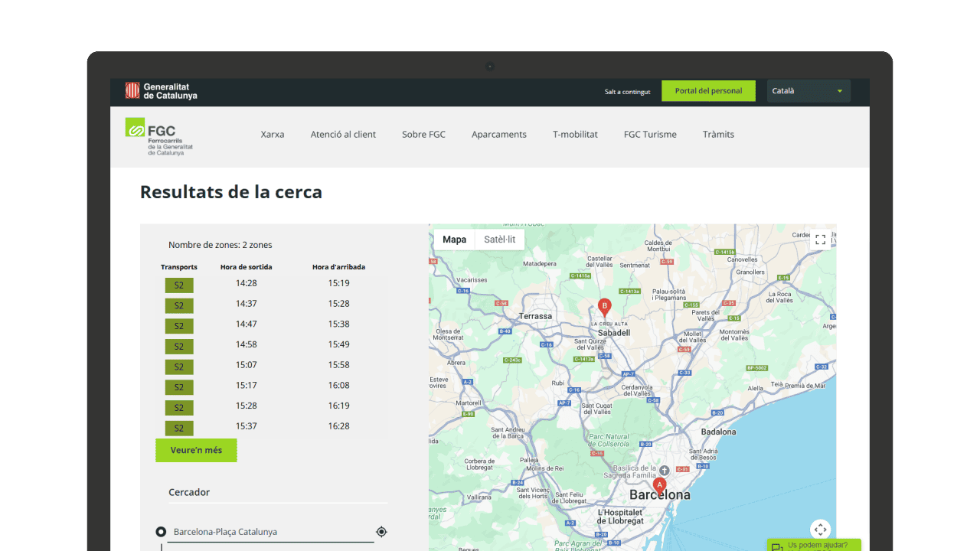Click the 15:19 arrival time
The height and width of the screenshot is (551, 980).
pyautogui.click(x=338, y=283)
